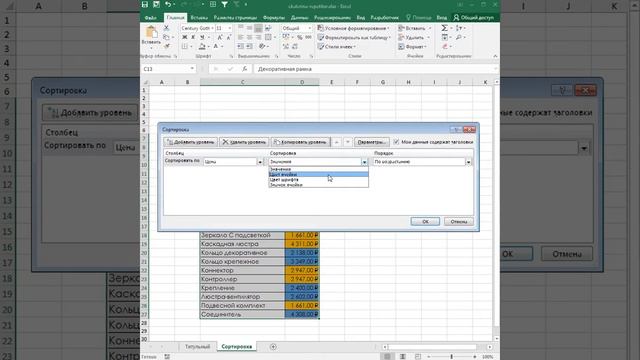This screenshot has height=360, width=640.
Task: Open the font size dropdown
Action: 230,28
